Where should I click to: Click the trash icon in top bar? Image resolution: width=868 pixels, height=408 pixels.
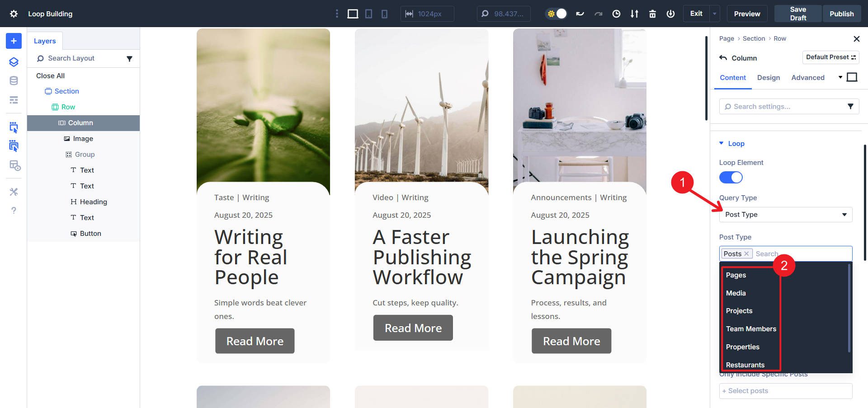(x=652, y=14)
